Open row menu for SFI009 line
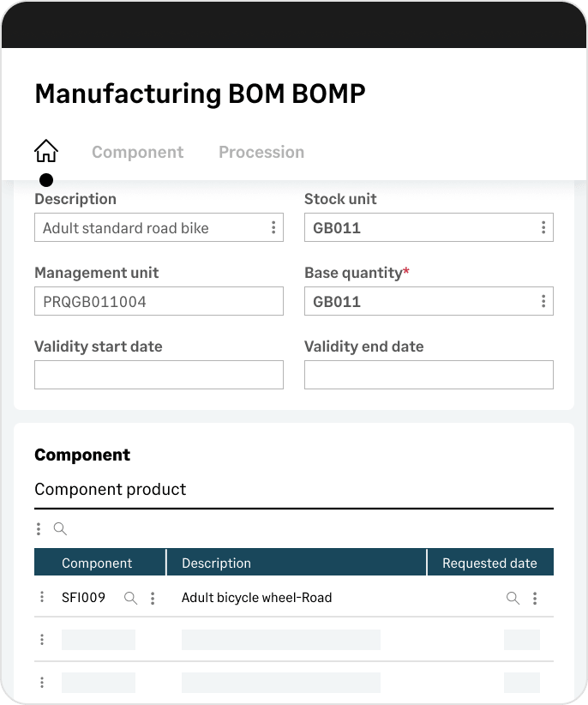The width and height of the screenshot is (588, 705). (42, 597)
